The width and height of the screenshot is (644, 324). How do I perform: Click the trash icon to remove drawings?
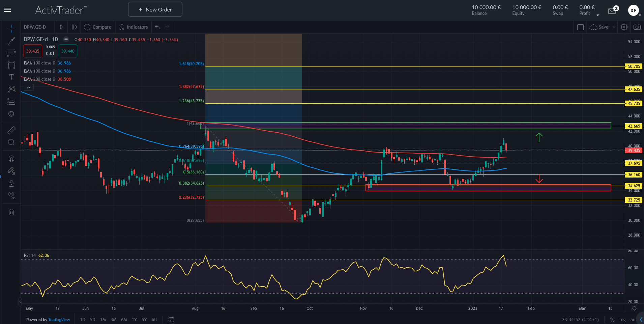11,212
